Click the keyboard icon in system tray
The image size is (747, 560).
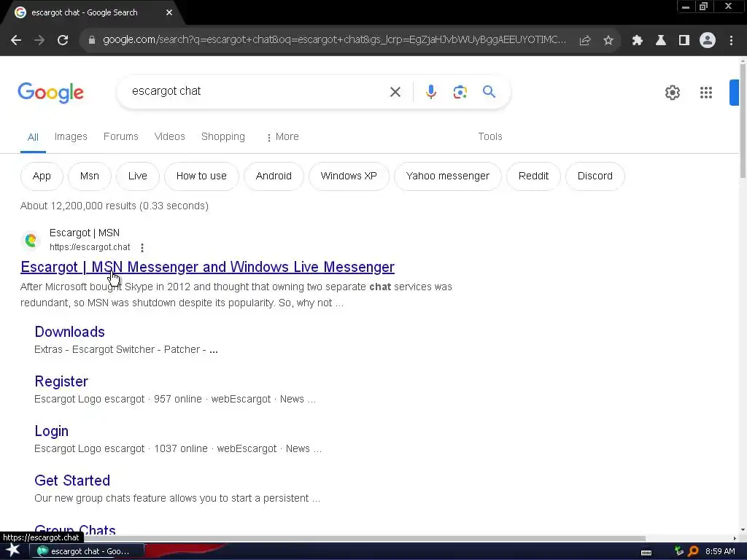pyautogui.click(x=646, y=553)
